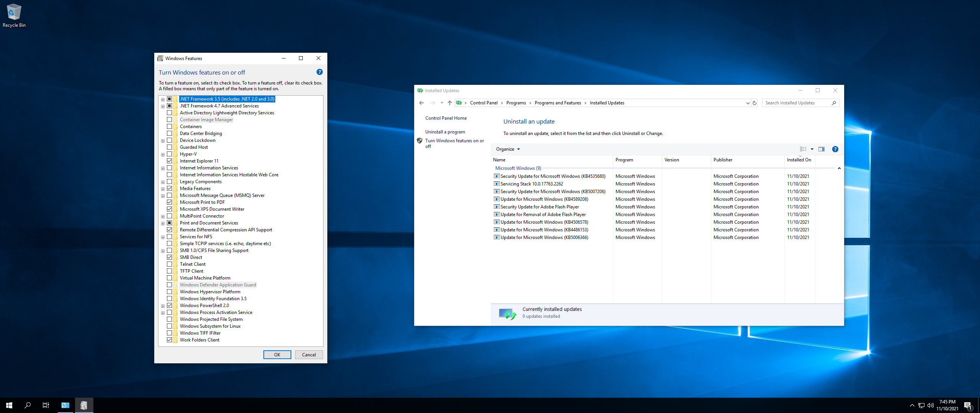The width and height of the screenshot is (980, 413).
Task: Navigate back with the back arrow
Action: pyautogui.click(x=421, y=103)
